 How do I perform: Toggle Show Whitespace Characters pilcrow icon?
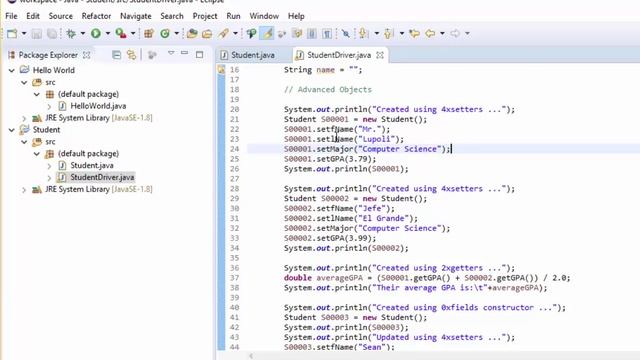(x=327, y=33)
